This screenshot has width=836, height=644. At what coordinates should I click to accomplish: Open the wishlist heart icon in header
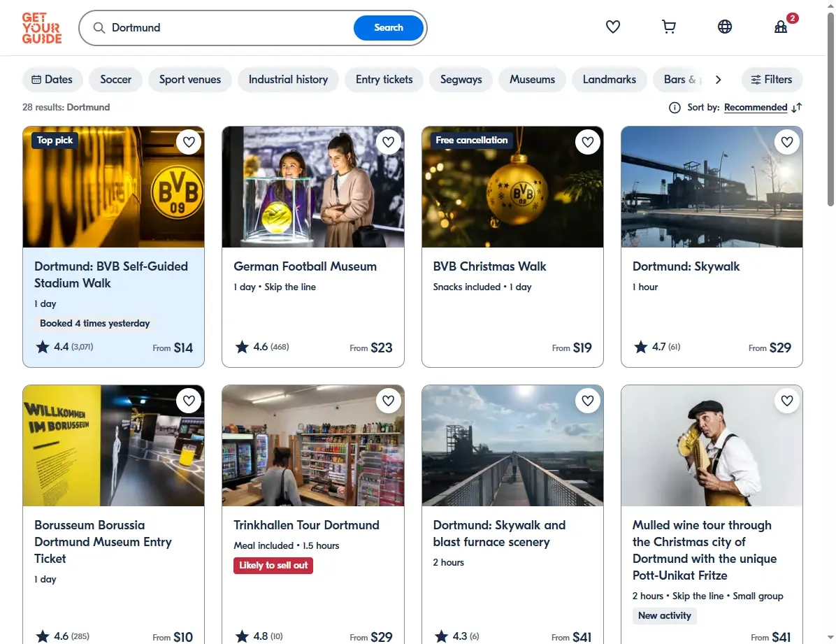(x=612, y=27)
